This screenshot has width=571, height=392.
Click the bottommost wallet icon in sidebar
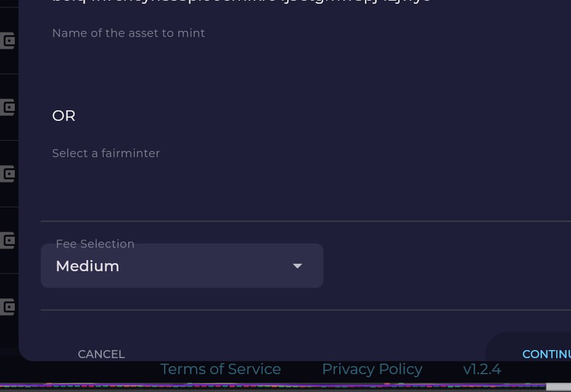(7, 307)
